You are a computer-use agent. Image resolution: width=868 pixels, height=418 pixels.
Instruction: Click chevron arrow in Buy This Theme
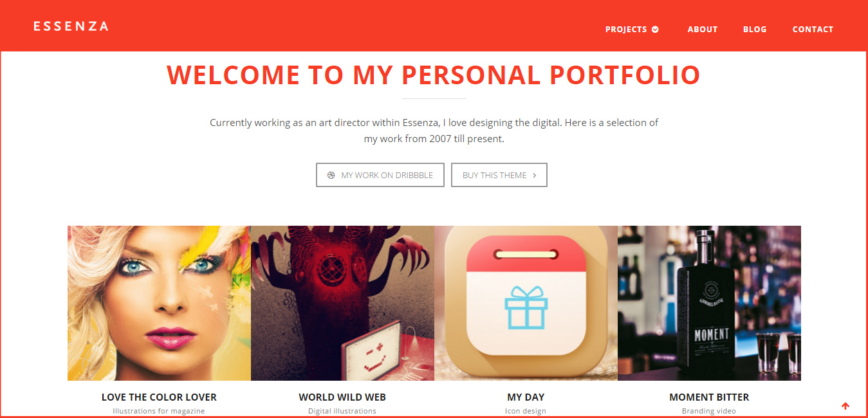click(535, 175)
